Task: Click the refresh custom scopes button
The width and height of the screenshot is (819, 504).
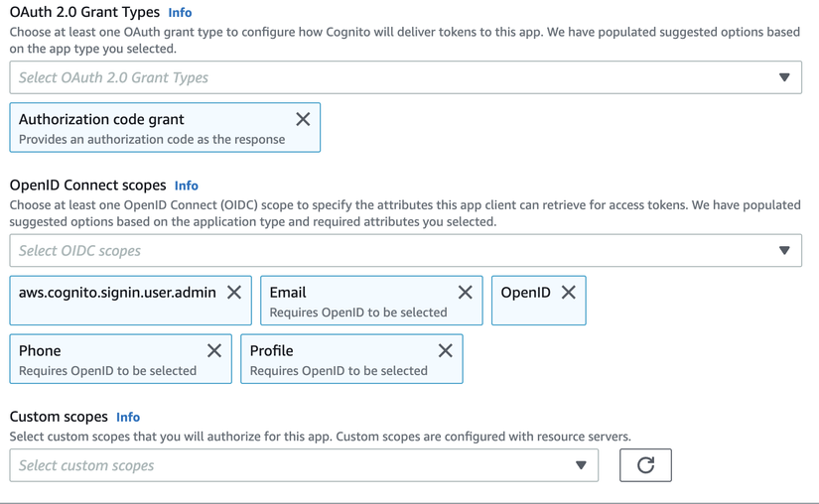Action: (x=645, y=464)
